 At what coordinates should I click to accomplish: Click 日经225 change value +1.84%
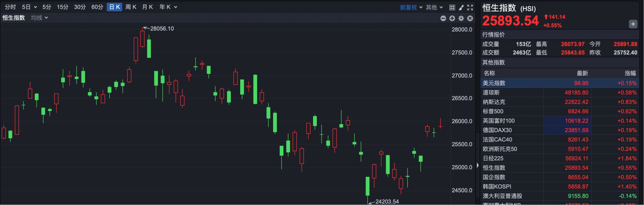pyautogui.click(x=627, y=158)
